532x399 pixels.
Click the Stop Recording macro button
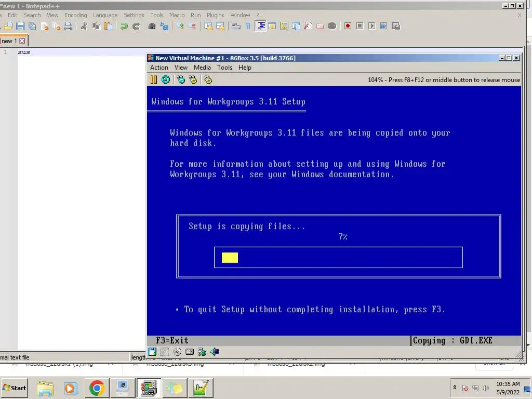(360, 26)
